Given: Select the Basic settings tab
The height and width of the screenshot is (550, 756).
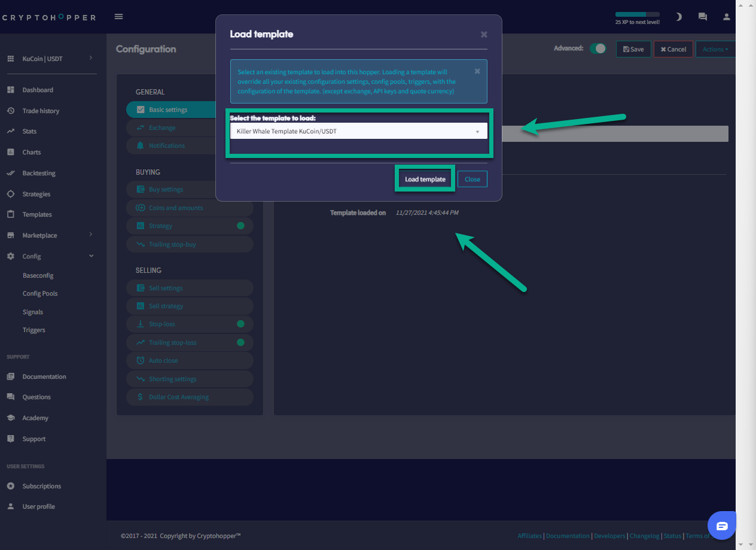Looking at the screenshot, I should (168, 110).
